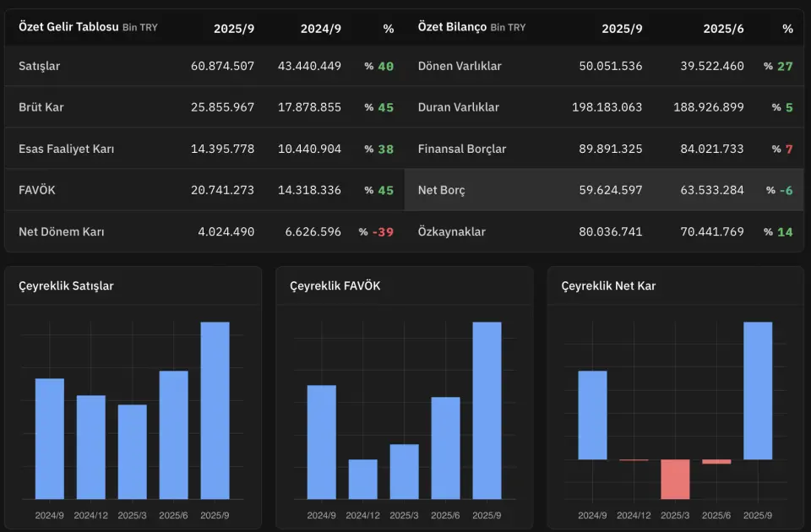Select the Özkaynaklar row label
The image size is (811, 532).
coord(452,231)
